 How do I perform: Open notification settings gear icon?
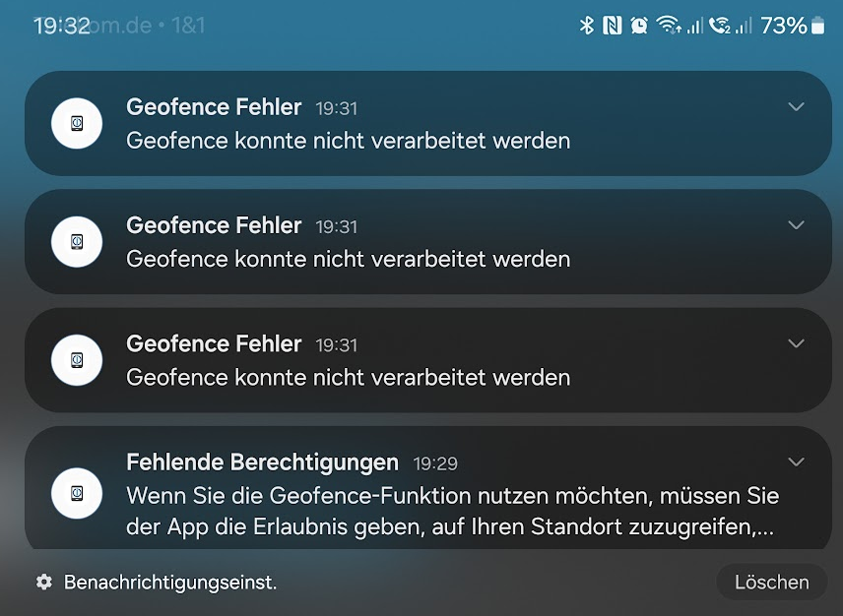pos(44,582)
